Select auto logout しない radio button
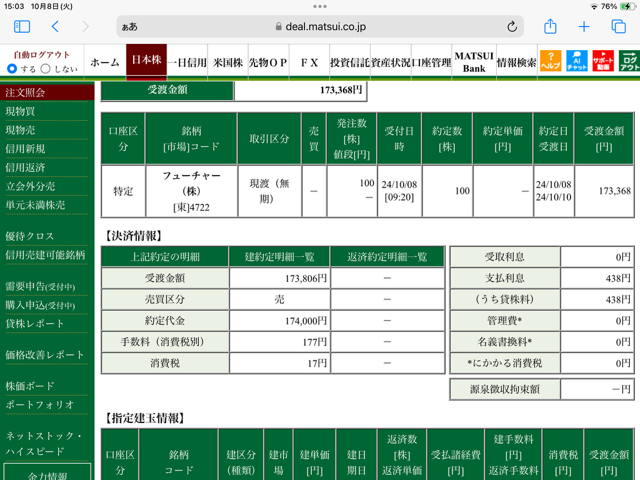The width and height of the screenshot is (640, 480). tap(46, 69)
